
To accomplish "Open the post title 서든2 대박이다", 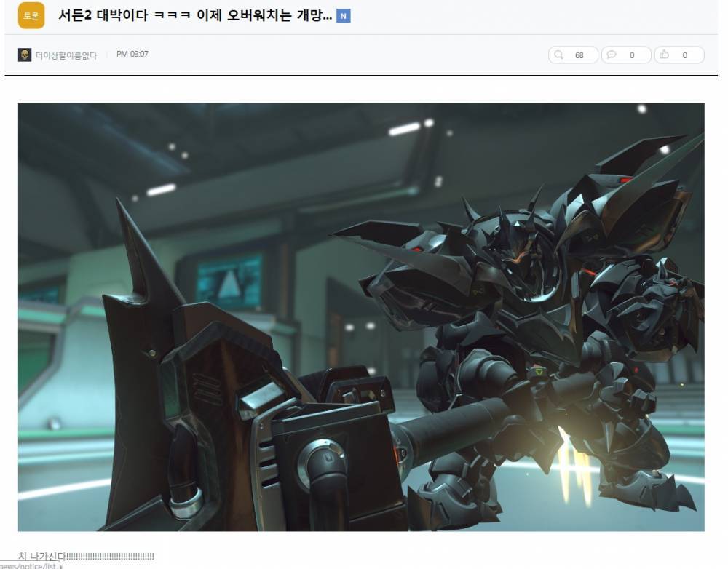I will [x=195, y=15].
